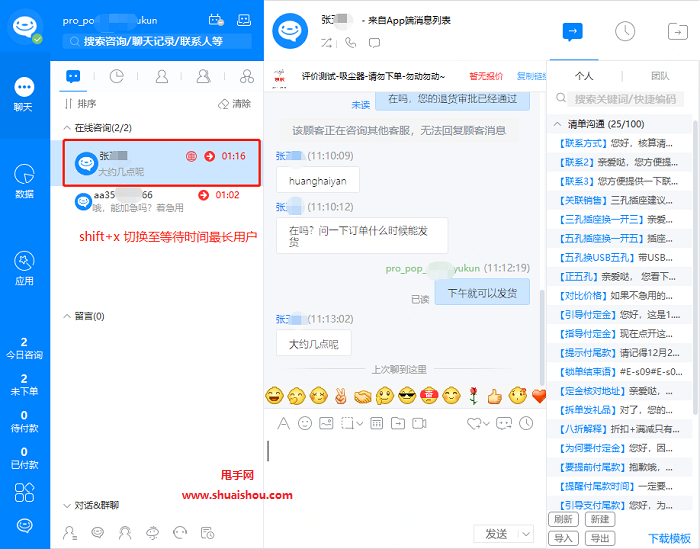The image size is (700, 549).
Task: Click the search 咨询/聊天记录/联系人 field
Action: click(x=157, y=41)
